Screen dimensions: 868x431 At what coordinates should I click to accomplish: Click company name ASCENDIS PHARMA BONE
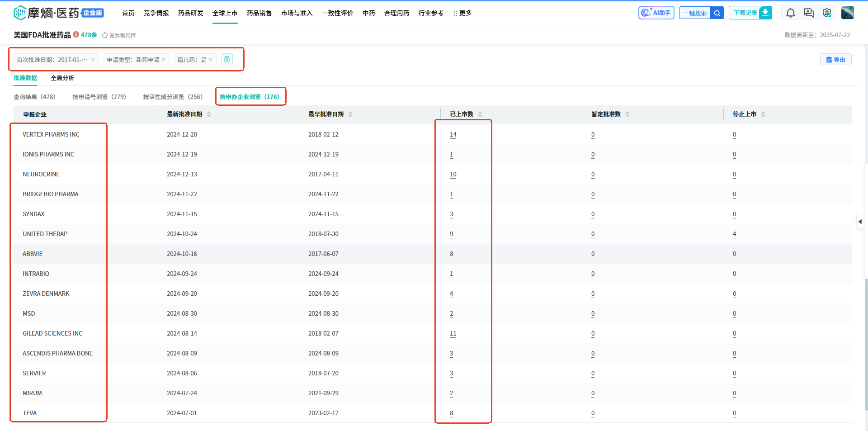click(x=58, y=353)
